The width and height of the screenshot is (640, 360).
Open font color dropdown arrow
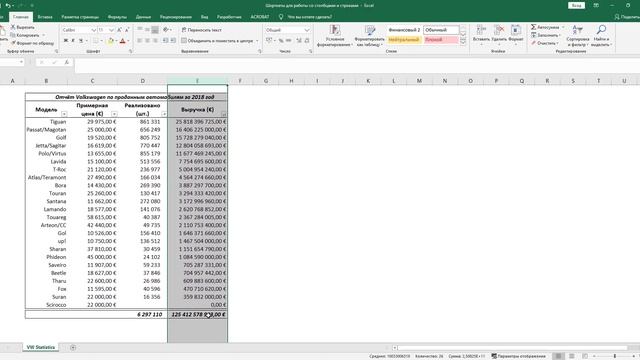(128, 41)
